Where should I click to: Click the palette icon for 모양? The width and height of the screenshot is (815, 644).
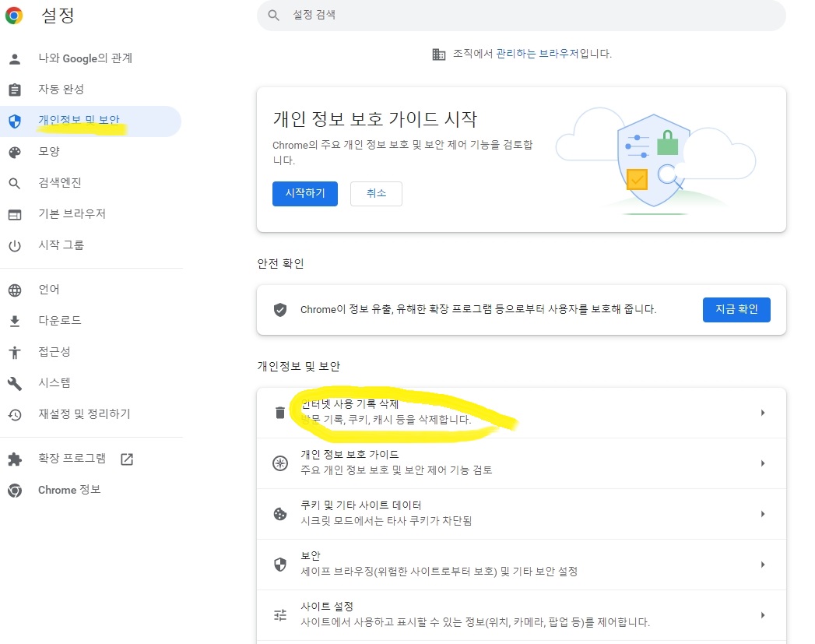15,153
